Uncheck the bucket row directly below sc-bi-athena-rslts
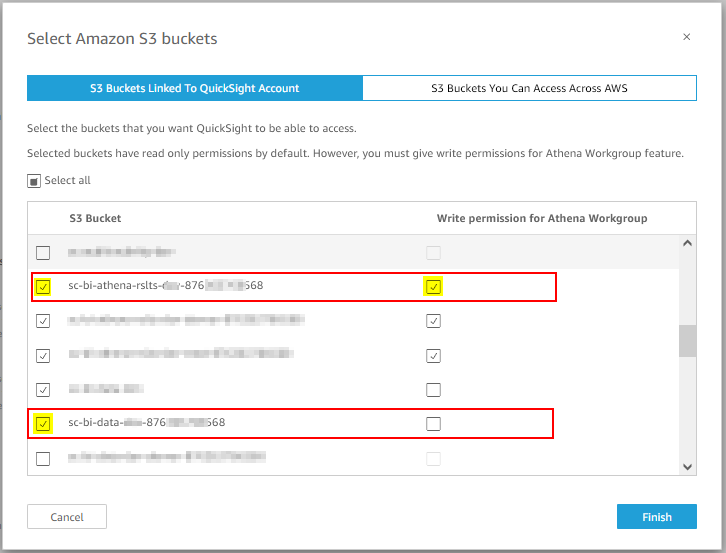This screenshot has width=726, height=553. pos(43,320)
